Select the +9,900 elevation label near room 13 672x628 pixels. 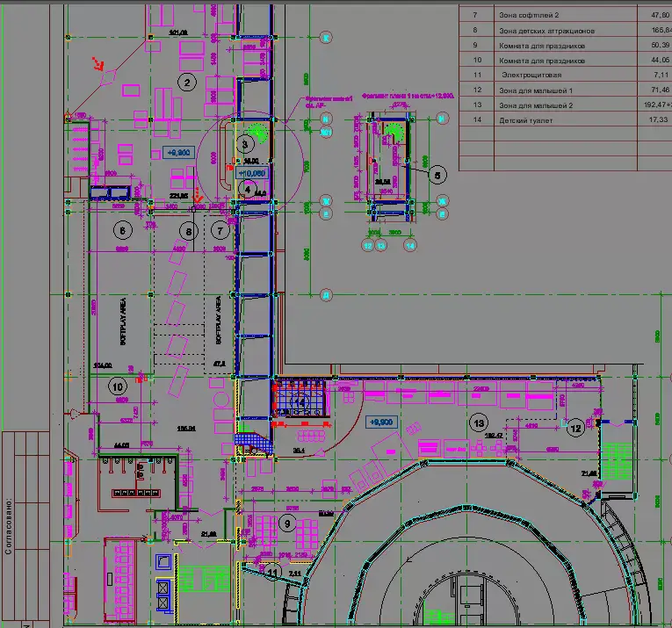382,422
